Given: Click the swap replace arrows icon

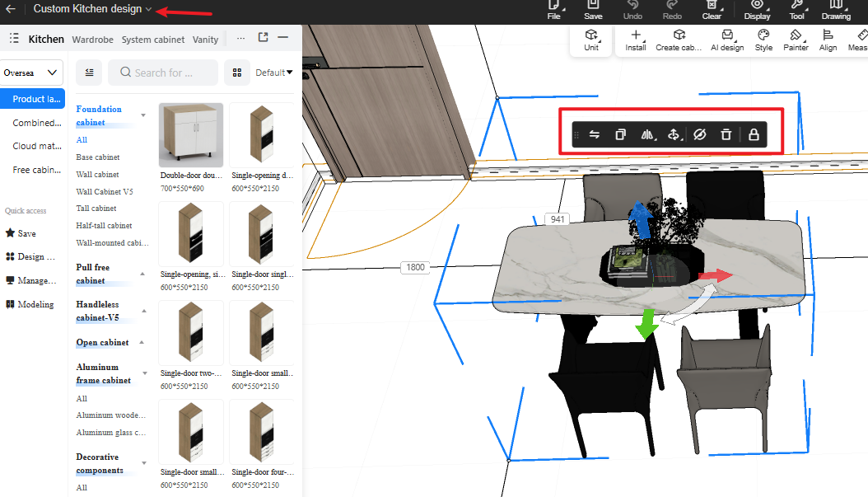Looking at the screenshot, I should point(595,134).
